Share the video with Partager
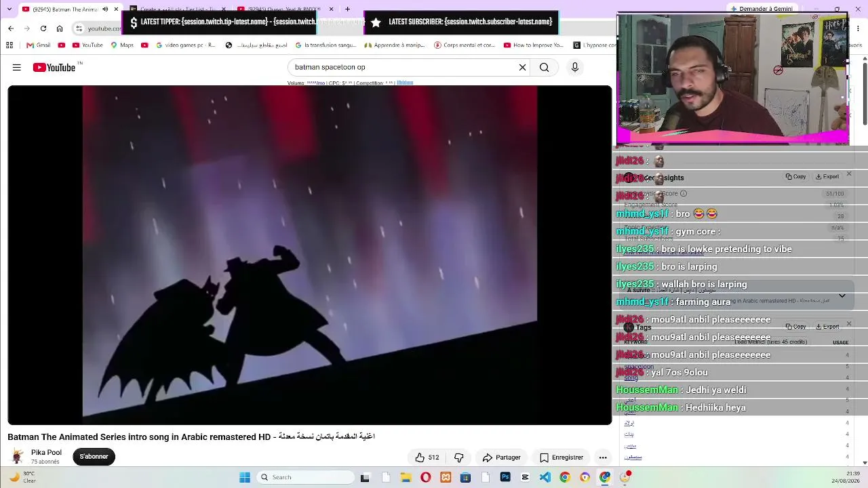The height and width of the screenshot is (488, 868). tap(501, 457)
